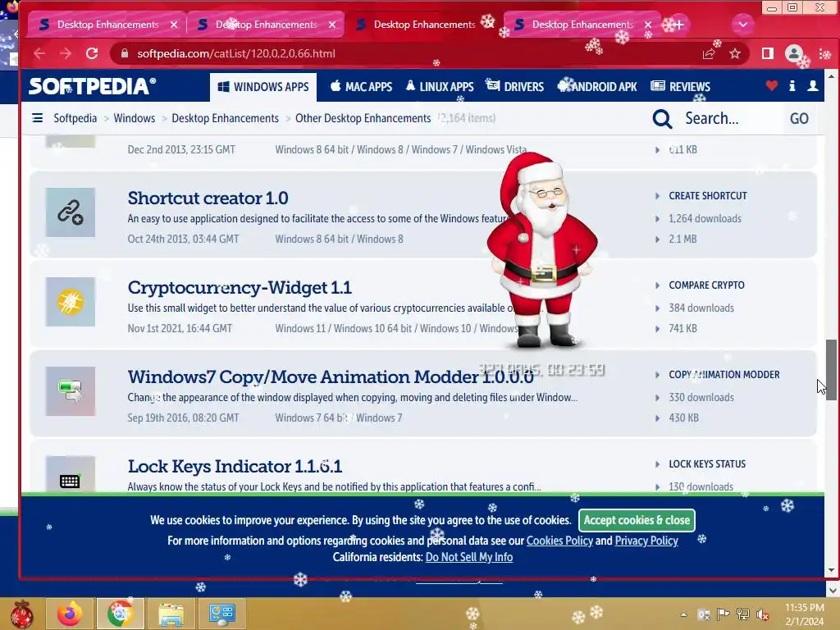This screenshot has height=630, width=840.
Task: Go to Softpedia breadcrumb link
Action: point(75,118)
